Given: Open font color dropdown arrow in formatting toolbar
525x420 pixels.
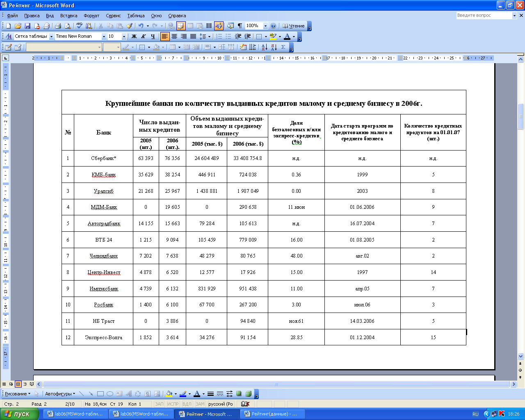Looking at the screenshot, I should point(294,37).
